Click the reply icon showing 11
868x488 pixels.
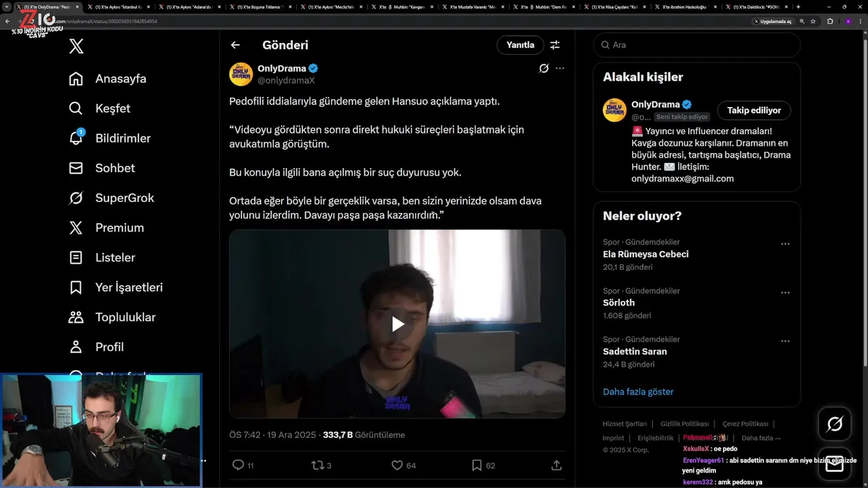coord(238,465)
